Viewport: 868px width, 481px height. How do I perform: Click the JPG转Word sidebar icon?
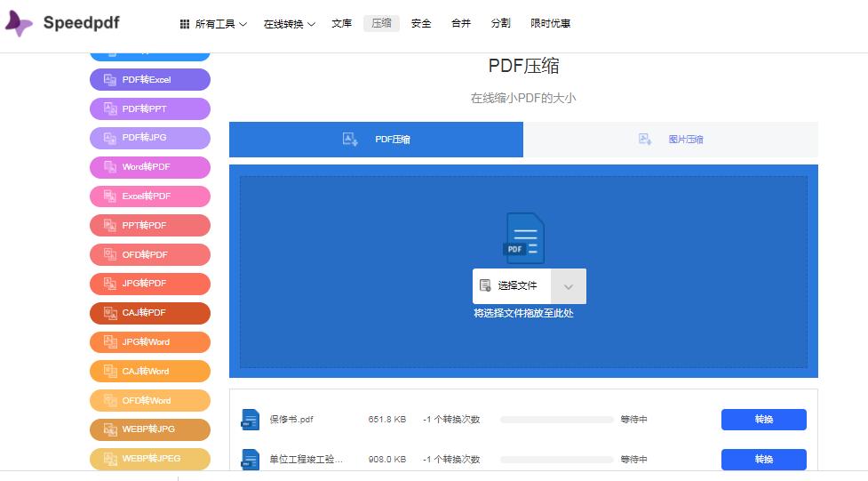[x=110, y=342]
